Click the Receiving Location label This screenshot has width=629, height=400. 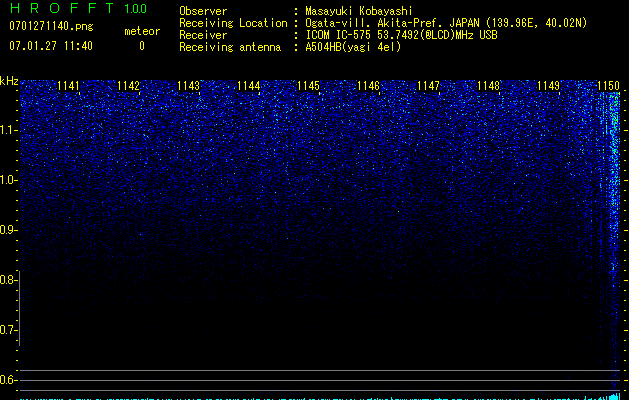point(233,23)
